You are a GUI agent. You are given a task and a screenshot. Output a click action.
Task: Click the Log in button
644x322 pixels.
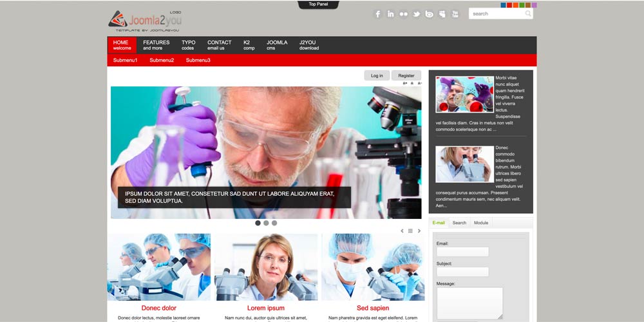pos(377,75)
